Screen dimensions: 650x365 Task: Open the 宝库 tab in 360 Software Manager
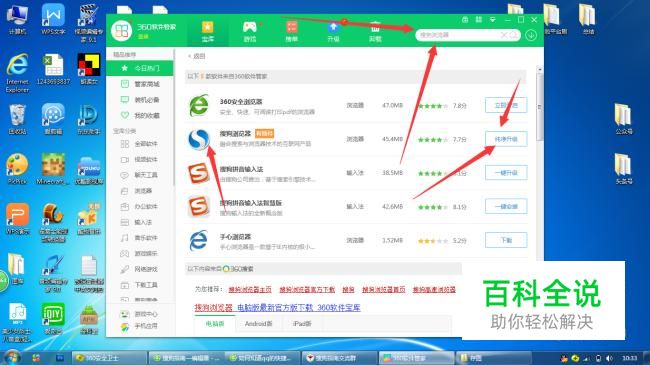coord(208,32)
